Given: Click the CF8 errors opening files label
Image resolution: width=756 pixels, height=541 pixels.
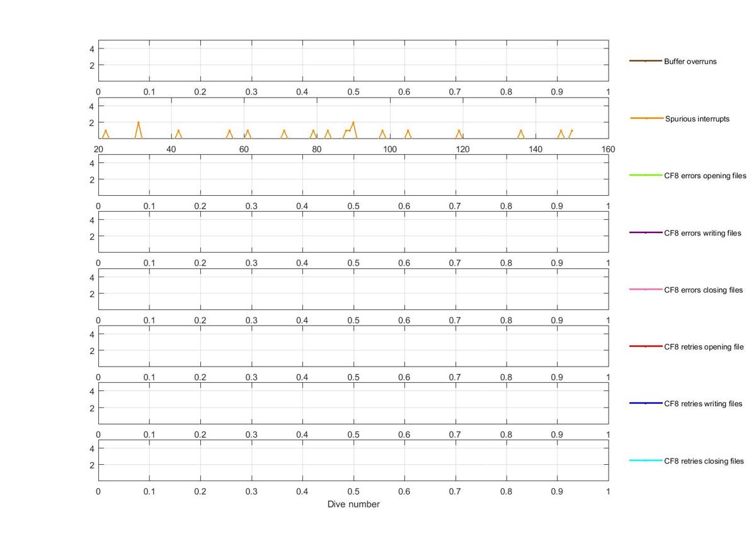Looking at the screenshot, I should click(705, 176).
